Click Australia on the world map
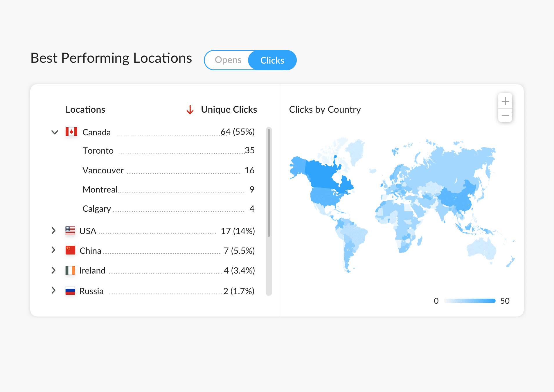The height and width of the screenshot is (392, 554). (481, 248)
